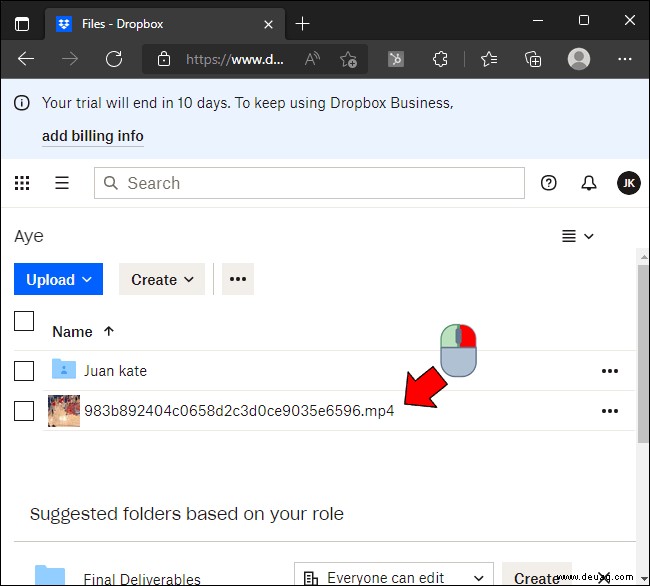
Task: Change the list view layout dropdown
Action: pos(578,236)
